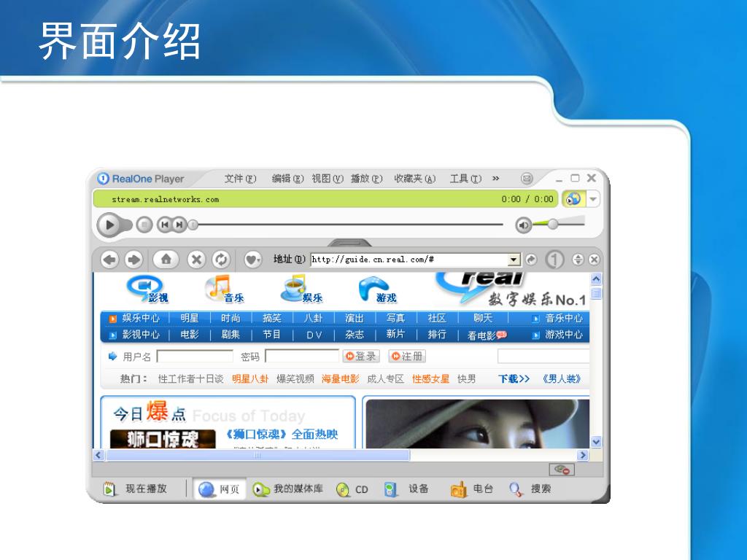Click the connection status icon in status bar
The width and height of the screenshot is (747, 560).
[562, 470]
